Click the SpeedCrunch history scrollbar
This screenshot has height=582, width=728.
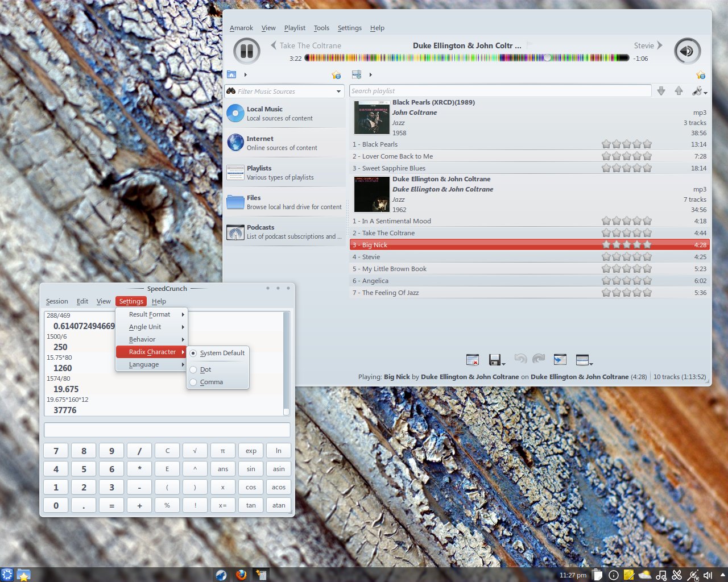click(286, 363)
